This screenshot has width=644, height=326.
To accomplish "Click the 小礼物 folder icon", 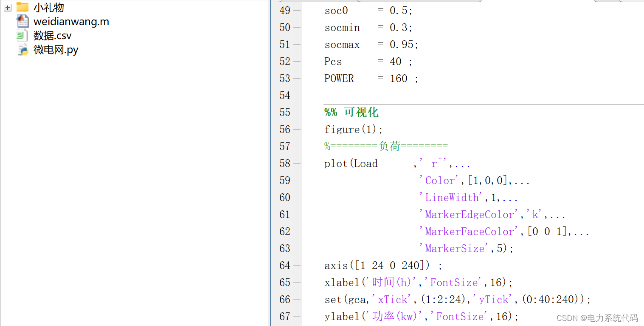I will click(22, 7).
